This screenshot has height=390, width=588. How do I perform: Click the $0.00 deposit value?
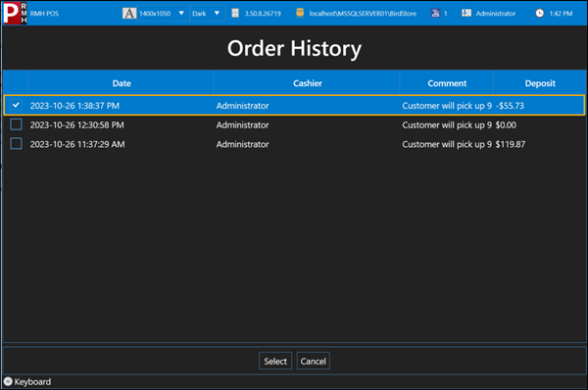[506, 124]
